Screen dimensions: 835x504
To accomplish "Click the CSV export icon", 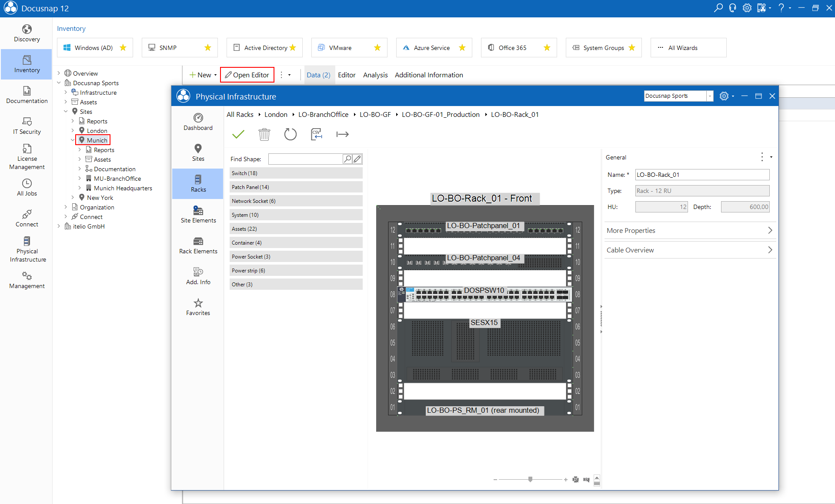I will pyautogui.click(x=316, y=134).
